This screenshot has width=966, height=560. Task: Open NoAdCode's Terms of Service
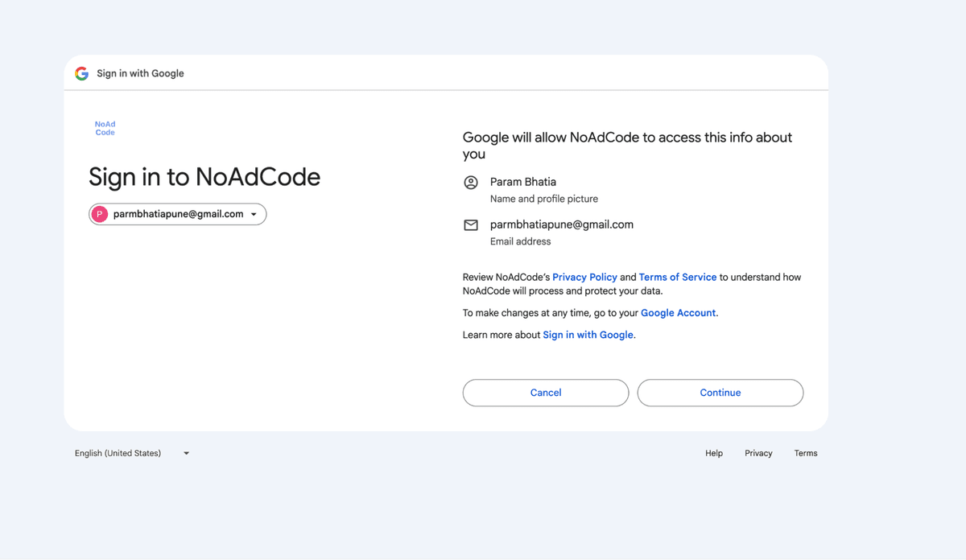click(x=677, y=277)
